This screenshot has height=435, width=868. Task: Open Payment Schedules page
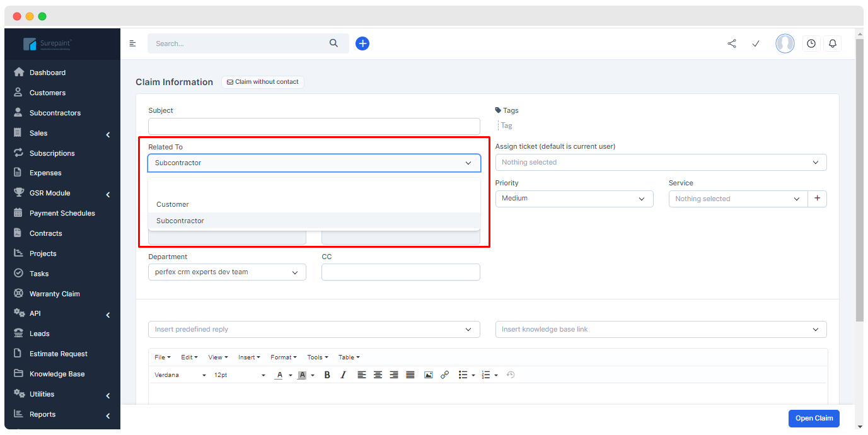[62, 213]
